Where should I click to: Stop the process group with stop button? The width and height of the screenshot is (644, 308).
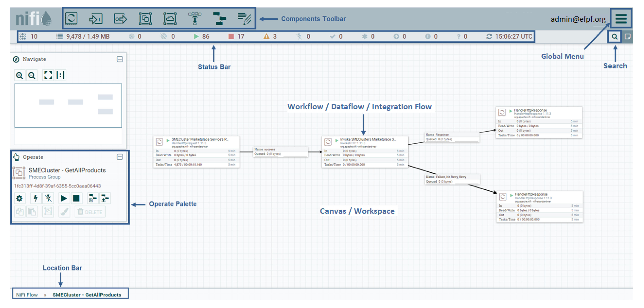pyautogui.click(x=76, y=198)
